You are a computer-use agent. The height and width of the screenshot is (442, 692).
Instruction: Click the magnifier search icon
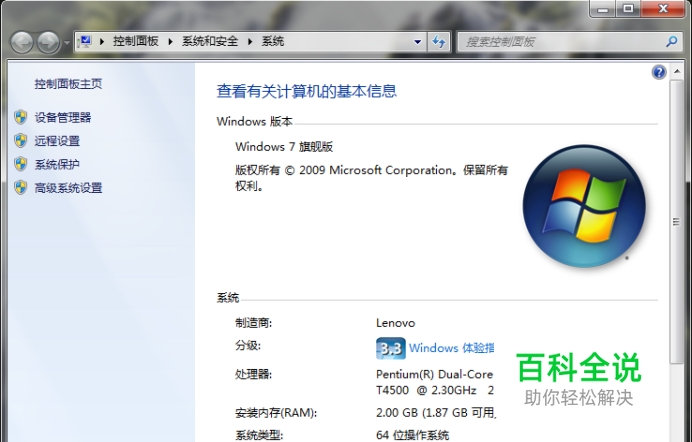672,42
